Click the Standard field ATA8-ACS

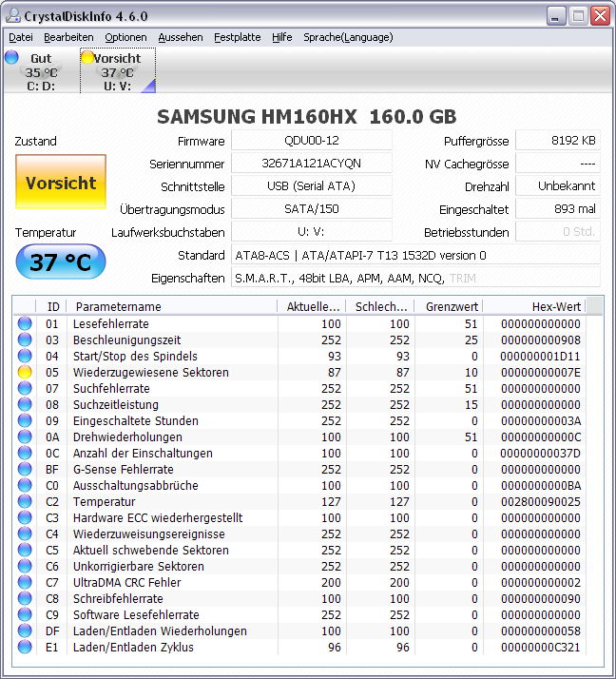tap(416, 255)
